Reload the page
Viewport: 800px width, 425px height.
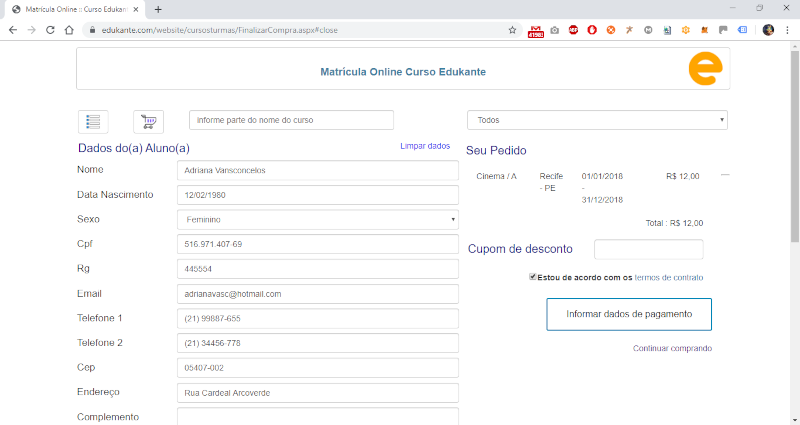[50, 30]
